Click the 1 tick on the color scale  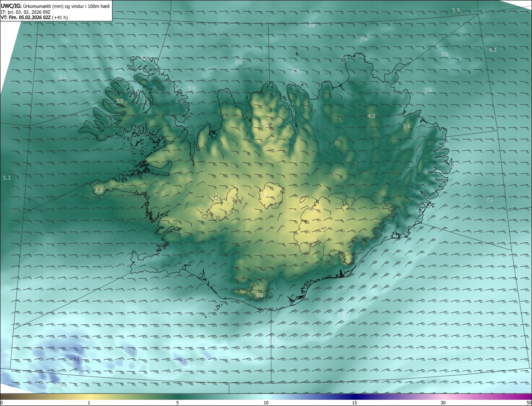[89, 403]
